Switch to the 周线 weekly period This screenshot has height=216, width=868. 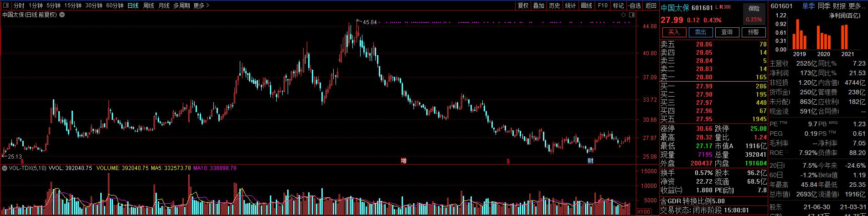click(x=148, y=5)
